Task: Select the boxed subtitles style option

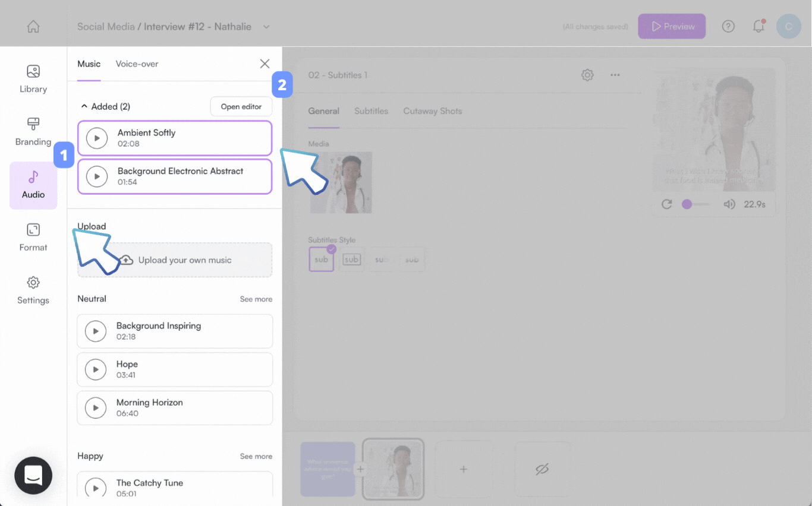Action: click(x=352, y=260)
